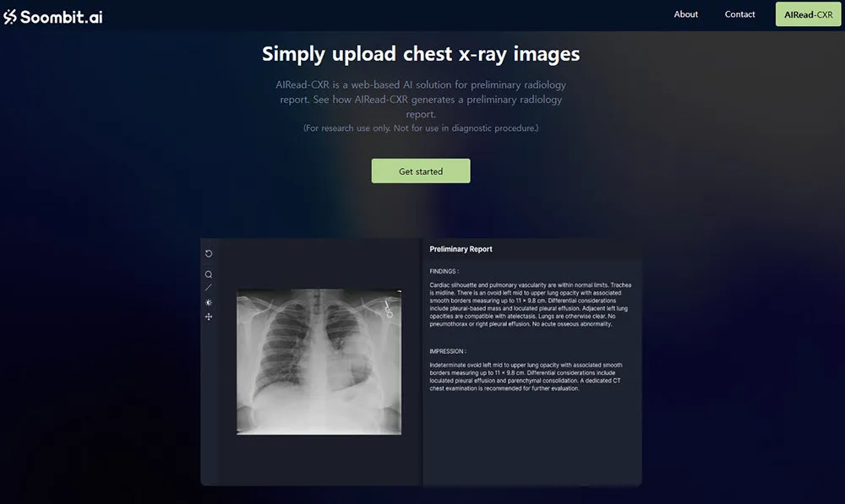
Task: Select the magnifier zoom tool
Action: (x=209, y=274)
